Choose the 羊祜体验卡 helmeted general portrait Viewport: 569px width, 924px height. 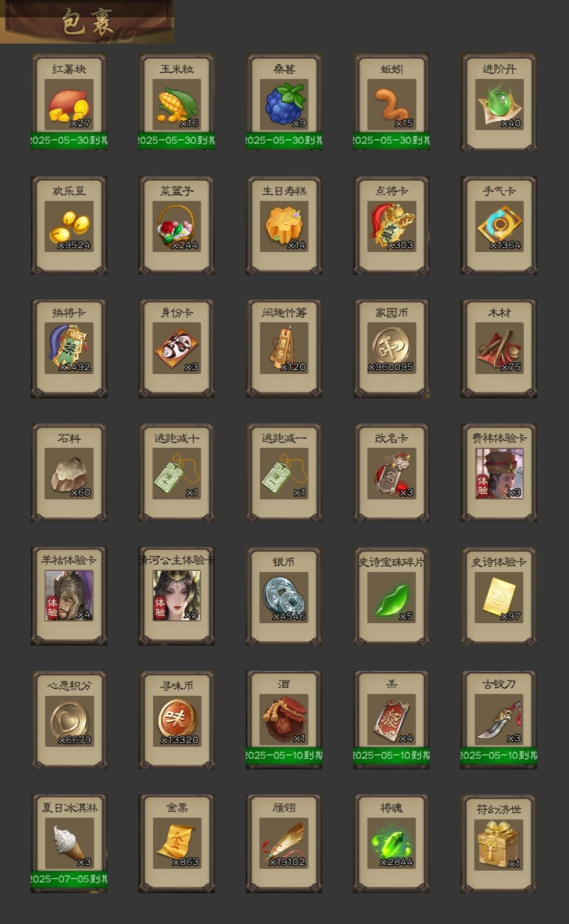pos(69,596)
